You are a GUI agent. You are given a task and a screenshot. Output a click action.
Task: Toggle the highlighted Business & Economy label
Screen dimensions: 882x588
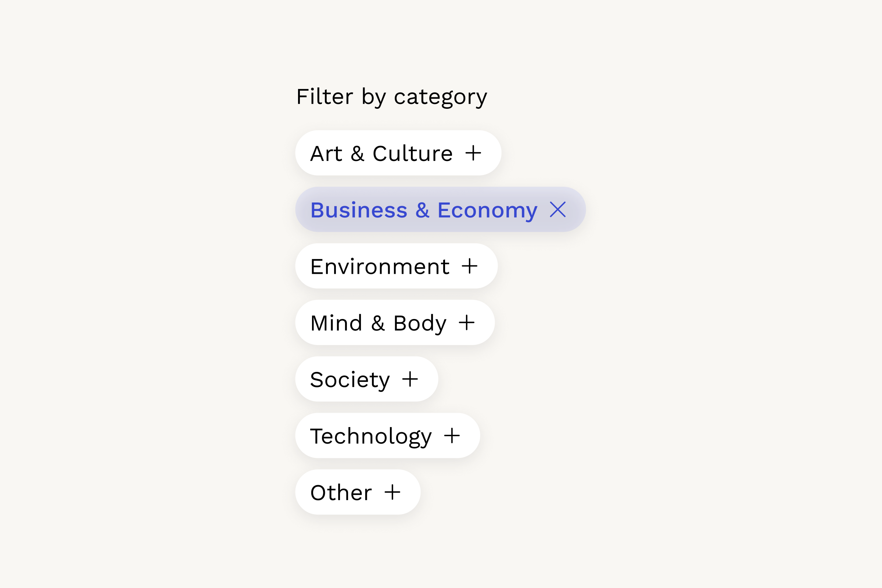(423, 210)
